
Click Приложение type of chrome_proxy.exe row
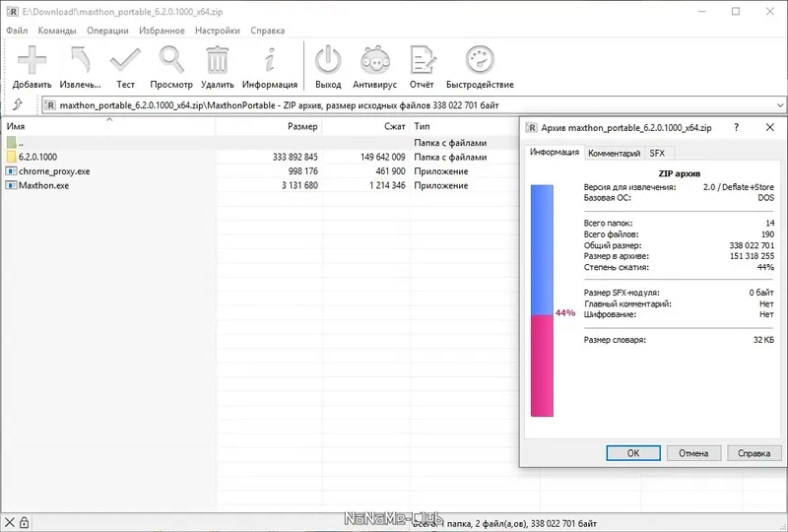click(440, 171)
